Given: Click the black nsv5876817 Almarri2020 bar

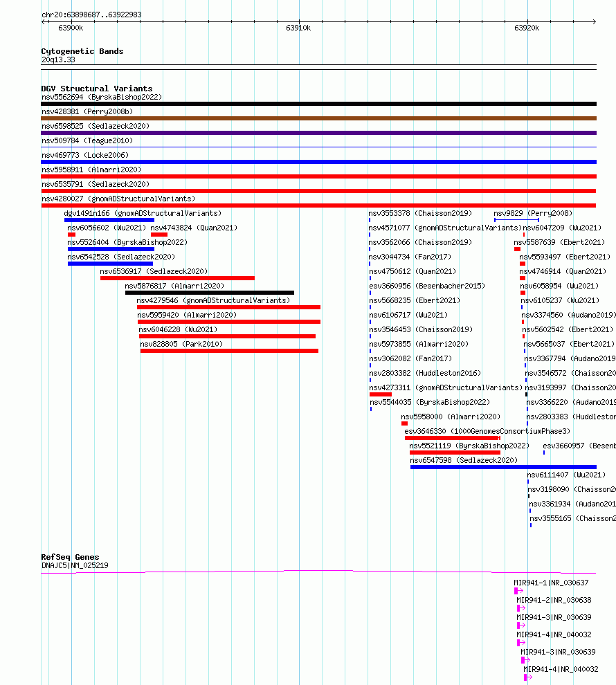Looking at the screenshot, I should (210, 293).
